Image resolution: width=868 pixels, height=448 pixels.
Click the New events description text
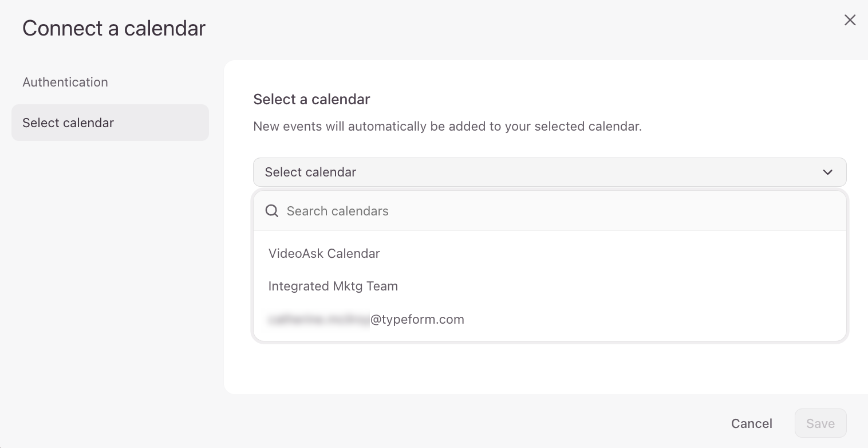[x=447, y=126]
